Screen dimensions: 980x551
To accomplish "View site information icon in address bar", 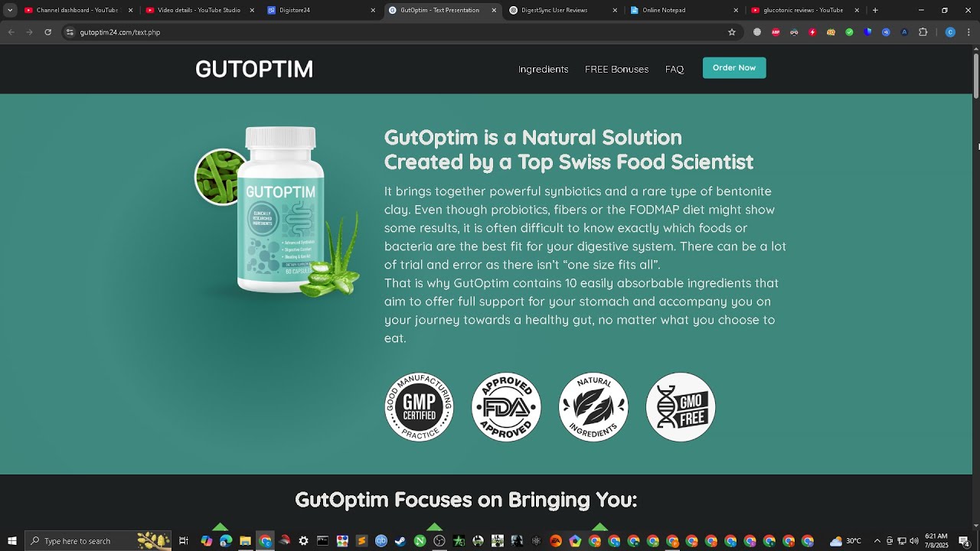I will (x=70, y=32).
